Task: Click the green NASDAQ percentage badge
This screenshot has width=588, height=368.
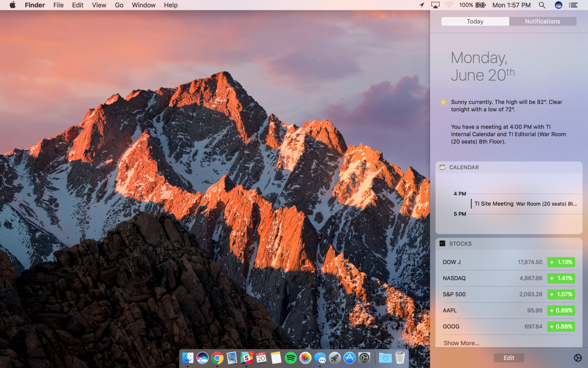Action: pyautogui.click(x=561, y=278)
